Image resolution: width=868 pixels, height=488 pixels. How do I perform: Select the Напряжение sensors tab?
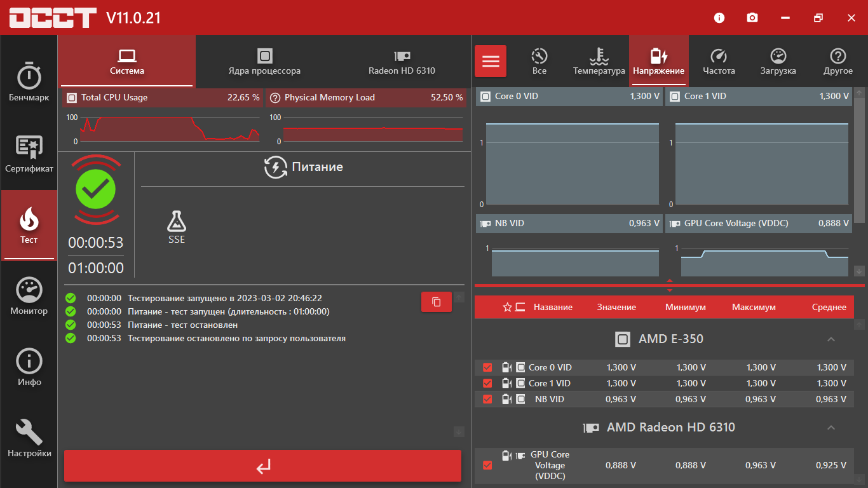(659, 62)
